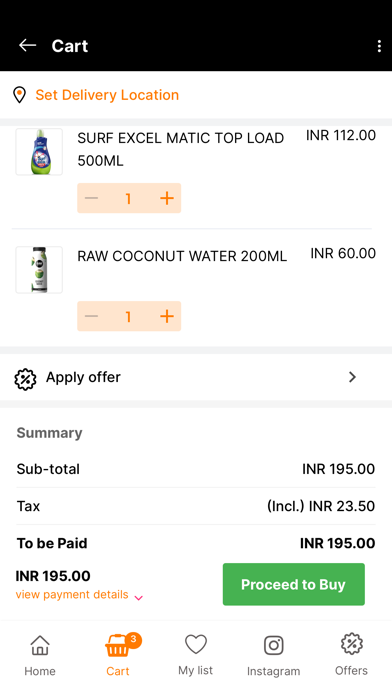The image size is (392, 696).
Task: Tap the location pin icon
Action: [x=20, y=95]
